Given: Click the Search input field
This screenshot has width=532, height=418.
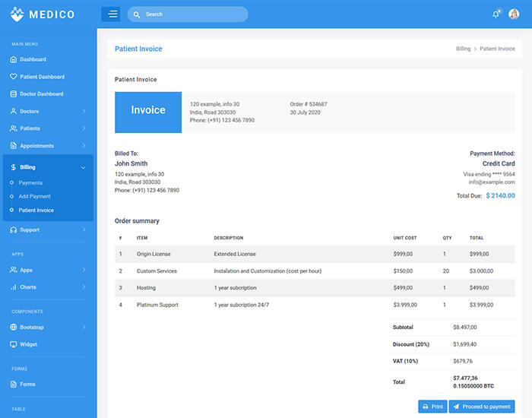Looking at the screenshot, I should coord(194,14).
